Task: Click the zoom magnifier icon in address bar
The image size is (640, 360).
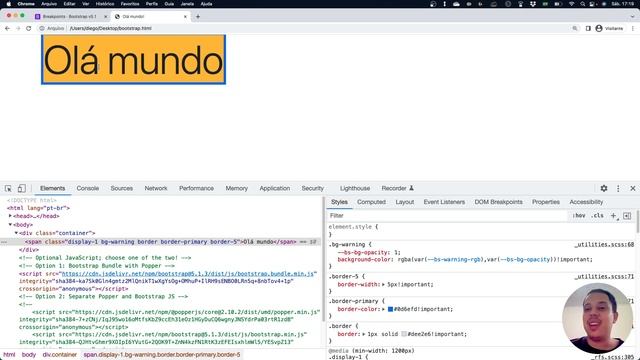Action: tap(575, 29)
